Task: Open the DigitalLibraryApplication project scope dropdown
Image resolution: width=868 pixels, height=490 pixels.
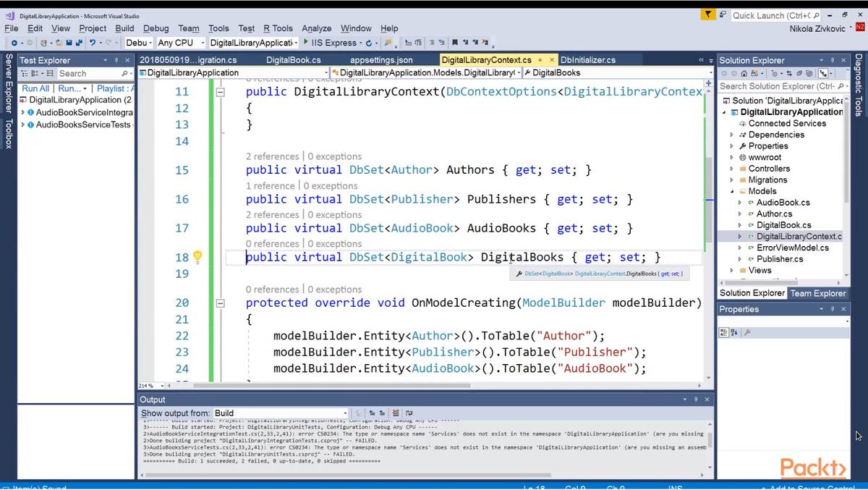Action: tap(234, 73)
